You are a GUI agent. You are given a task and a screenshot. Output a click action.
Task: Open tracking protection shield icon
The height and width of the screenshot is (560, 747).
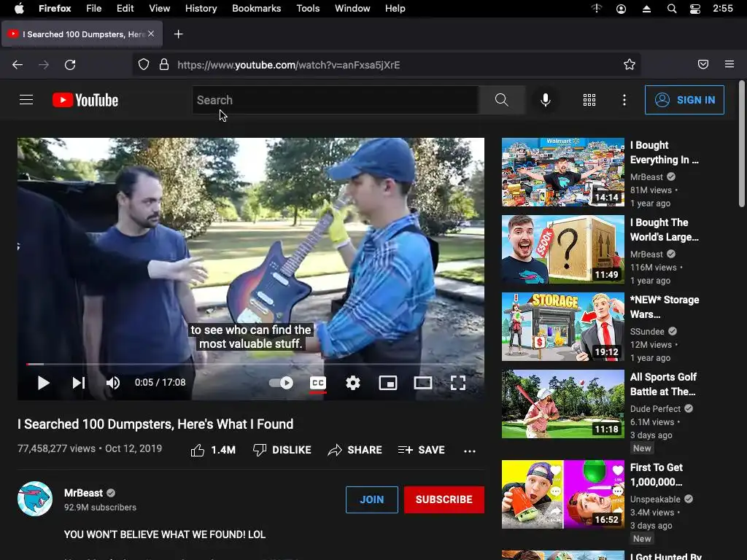point(144,64)
